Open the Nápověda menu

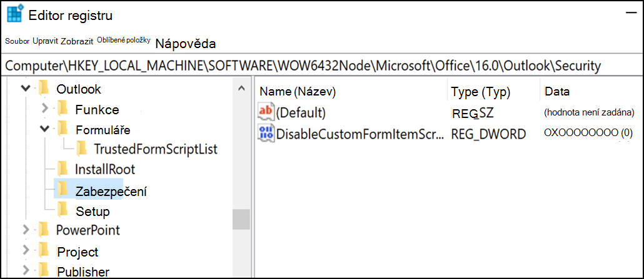[x=186, y=44]
